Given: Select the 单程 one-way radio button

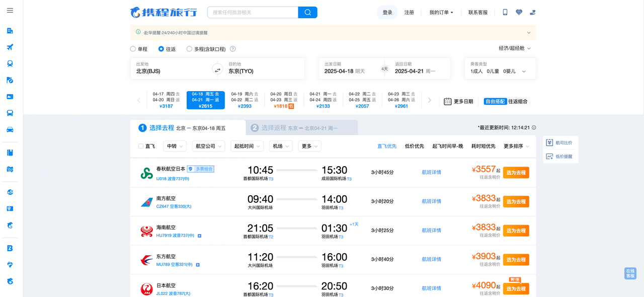Looking at the screenshot, I should 133,49.
